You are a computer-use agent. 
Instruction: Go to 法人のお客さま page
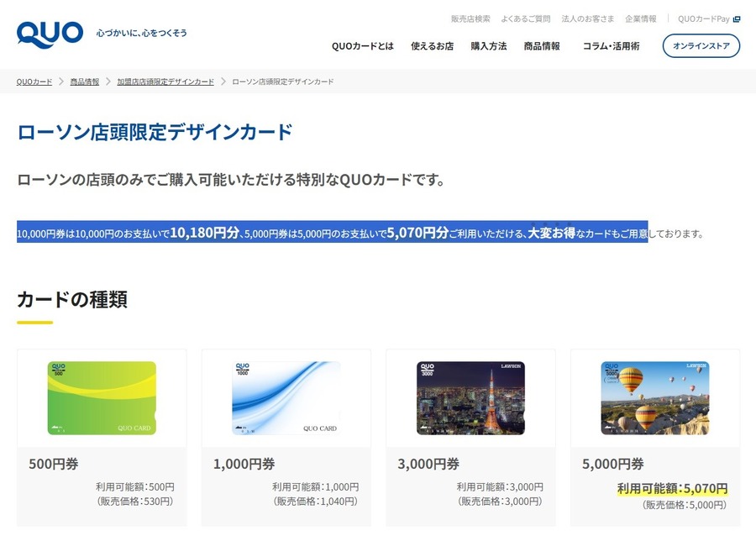(x=588, y=18)
